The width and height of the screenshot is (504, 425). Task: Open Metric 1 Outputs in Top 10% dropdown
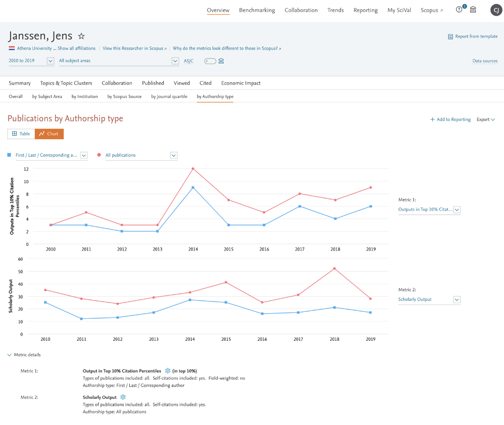[x=429, y=209]
